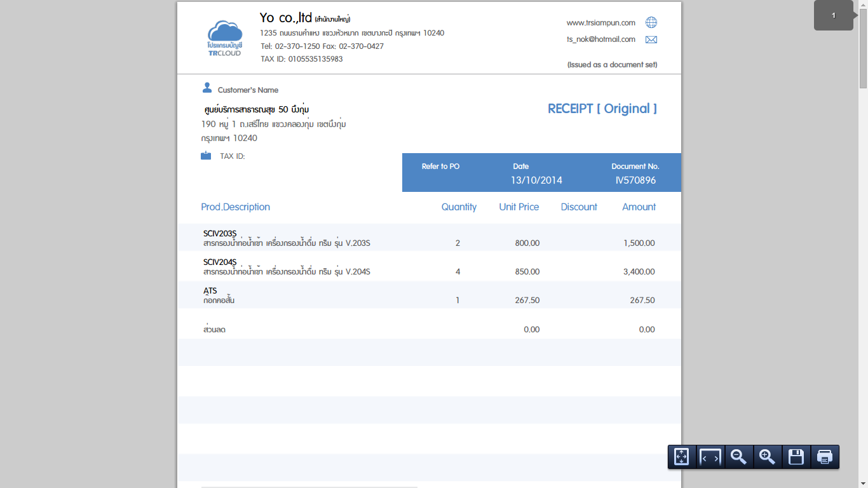Click the TRCLOUD cloud logo
868x488 pixels.
coord(225,38)
